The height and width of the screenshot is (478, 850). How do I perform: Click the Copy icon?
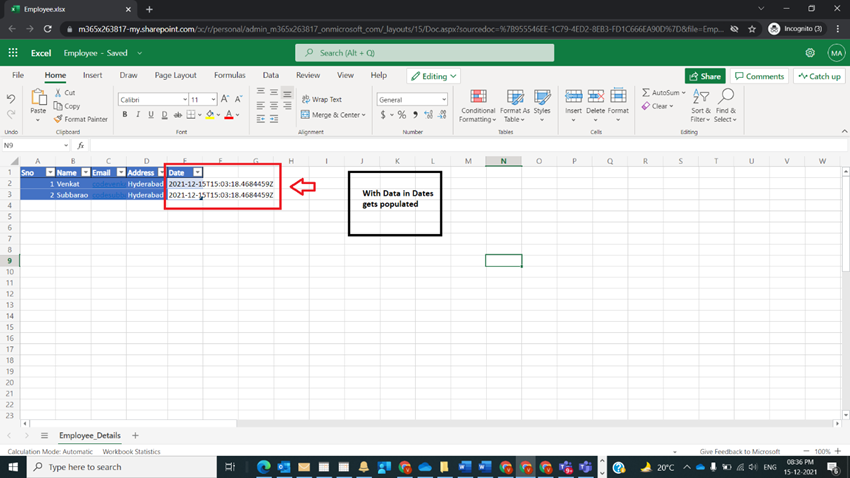[58, 106]
